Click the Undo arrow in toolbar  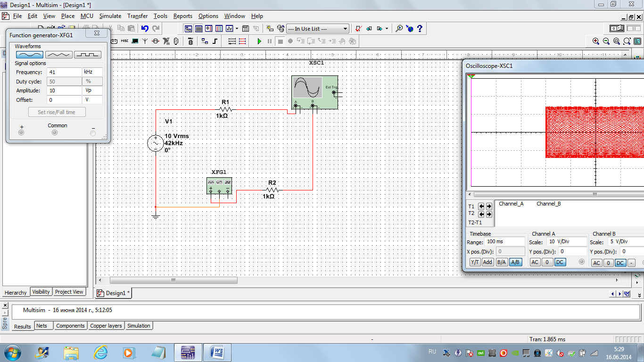coord(145,29)
